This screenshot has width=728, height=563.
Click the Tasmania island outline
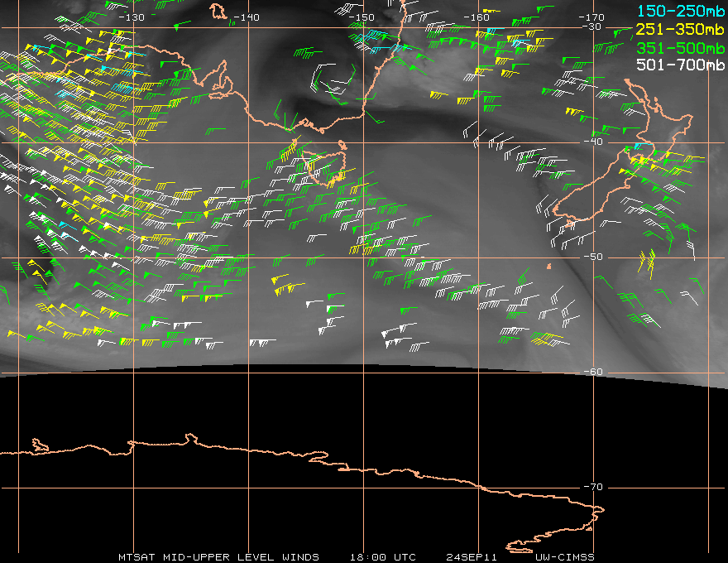pos(326,166)
